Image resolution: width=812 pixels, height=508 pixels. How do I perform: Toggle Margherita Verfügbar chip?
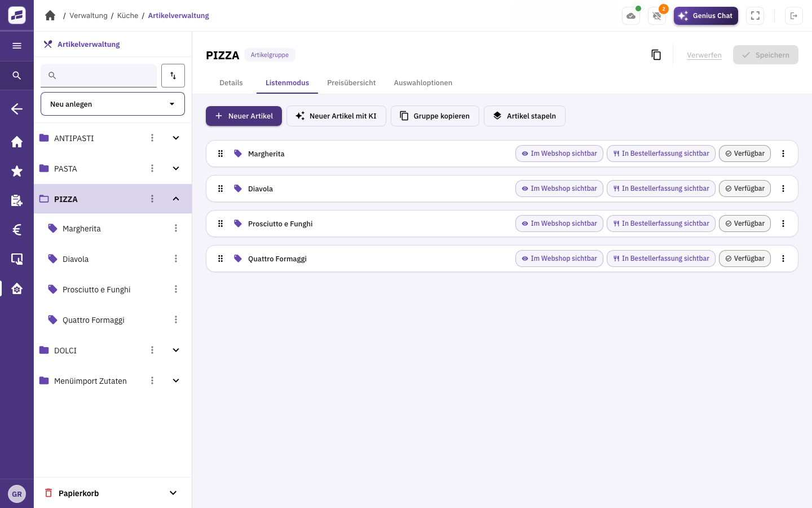(x=745, y=154)
